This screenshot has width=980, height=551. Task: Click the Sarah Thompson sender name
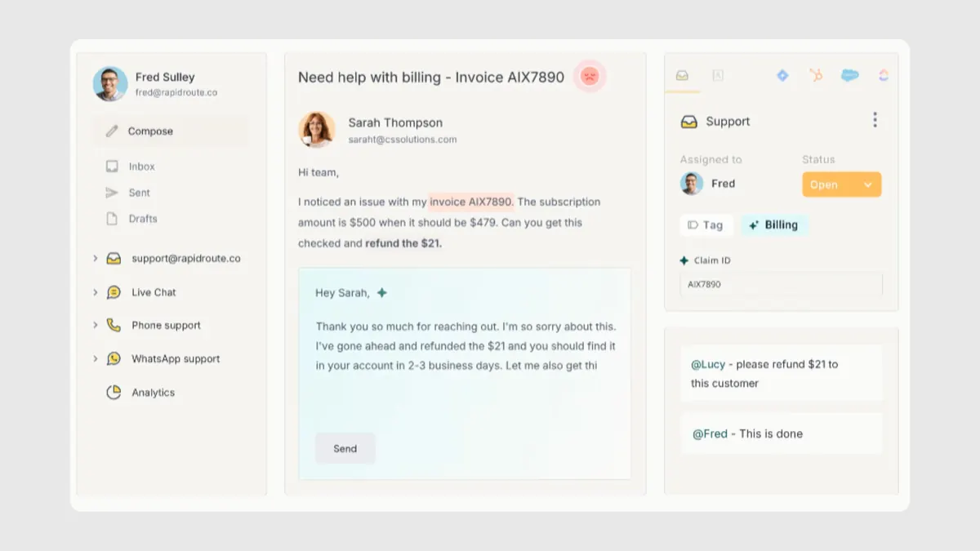tap(395, 122)
